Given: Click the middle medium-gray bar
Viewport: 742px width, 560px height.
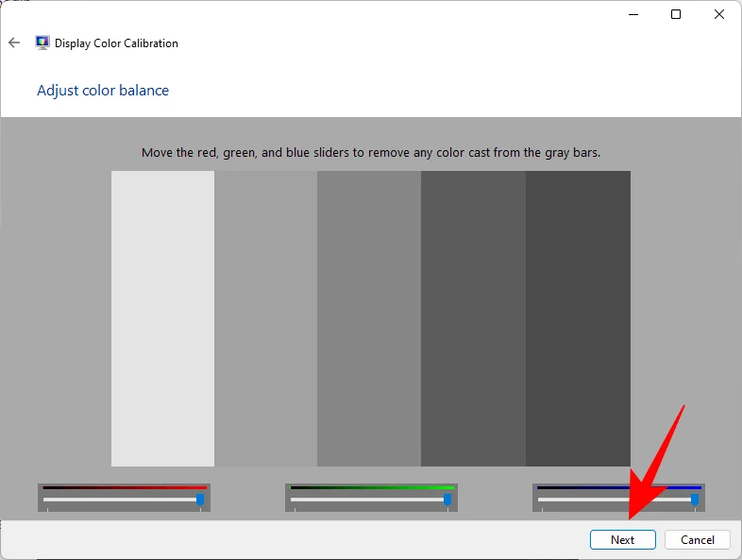Looking at the screenshot, I should point(369,318).
